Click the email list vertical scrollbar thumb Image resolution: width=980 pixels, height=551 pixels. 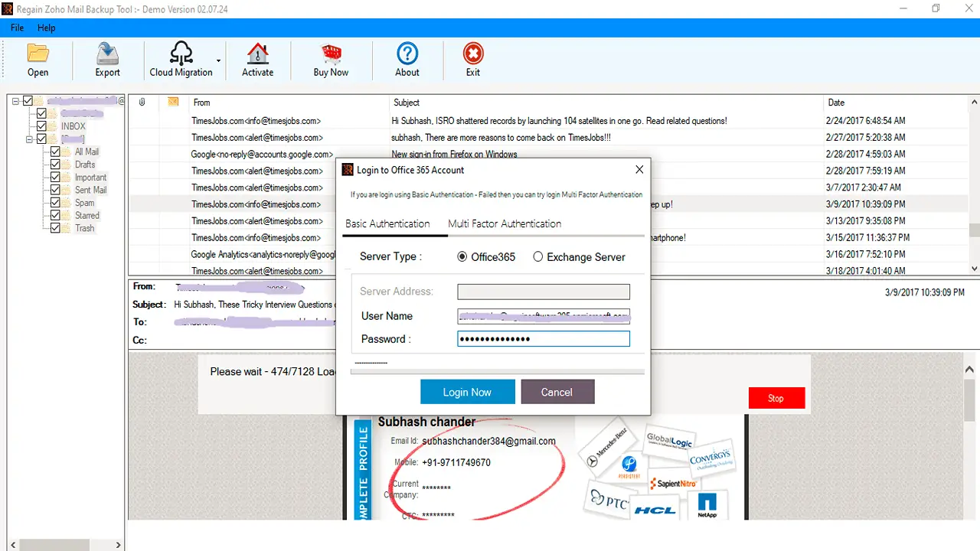[975, 230]
